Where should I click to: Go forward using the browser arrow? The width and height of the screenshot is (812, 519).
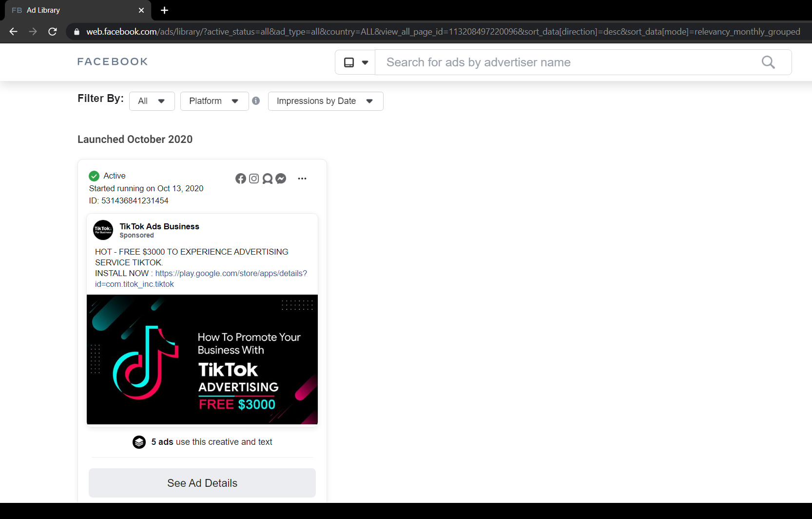click(33, 32)
